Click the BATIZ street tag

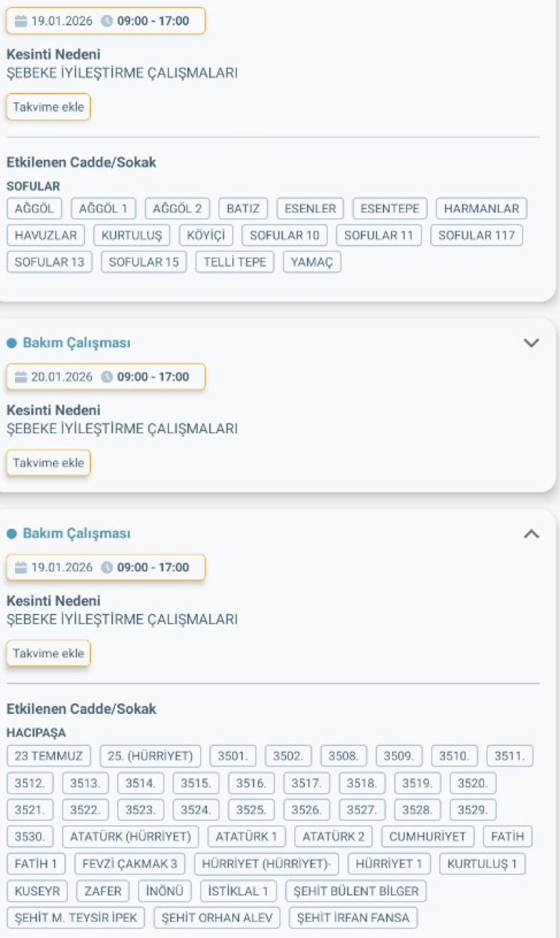pos(243,208)
